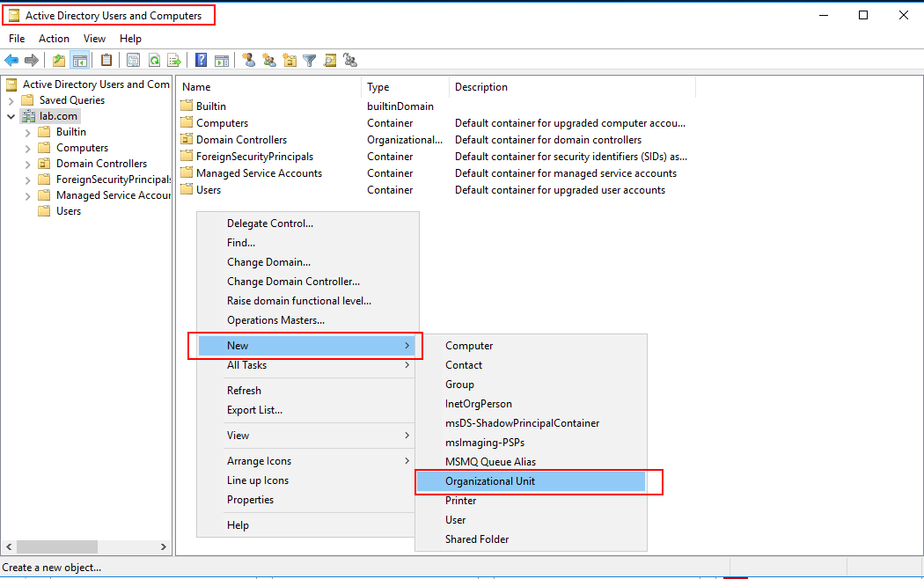This screenshot has height=579, width=924.
Task: Expand the Builtin node in the tree
Action: tap(27, 133)
